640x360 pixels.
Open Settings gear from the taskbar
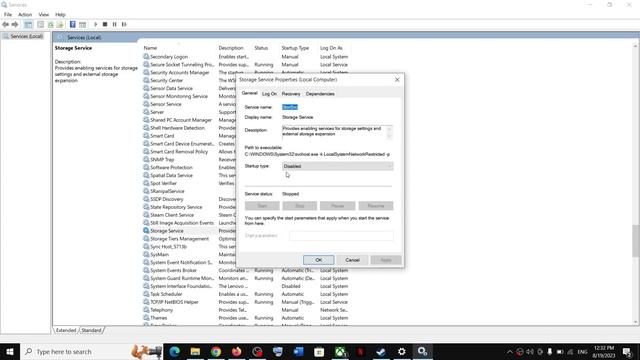point(402,351)
